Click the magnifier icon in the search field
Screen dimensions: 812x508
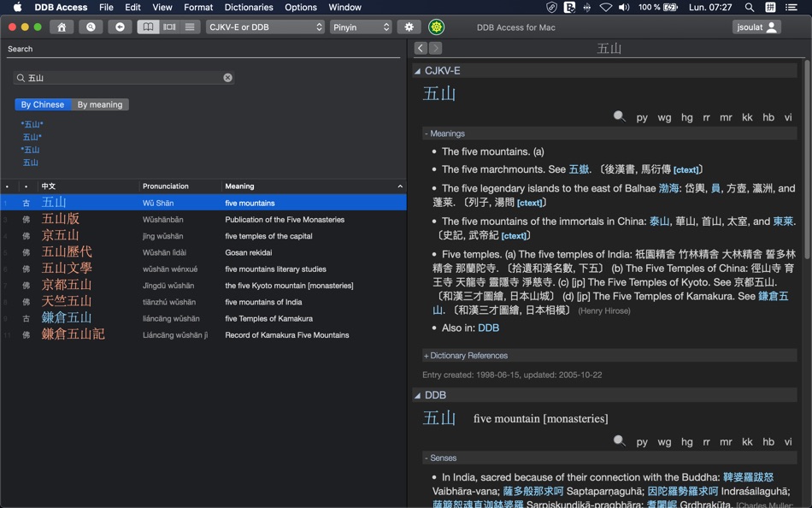[21, 78]
